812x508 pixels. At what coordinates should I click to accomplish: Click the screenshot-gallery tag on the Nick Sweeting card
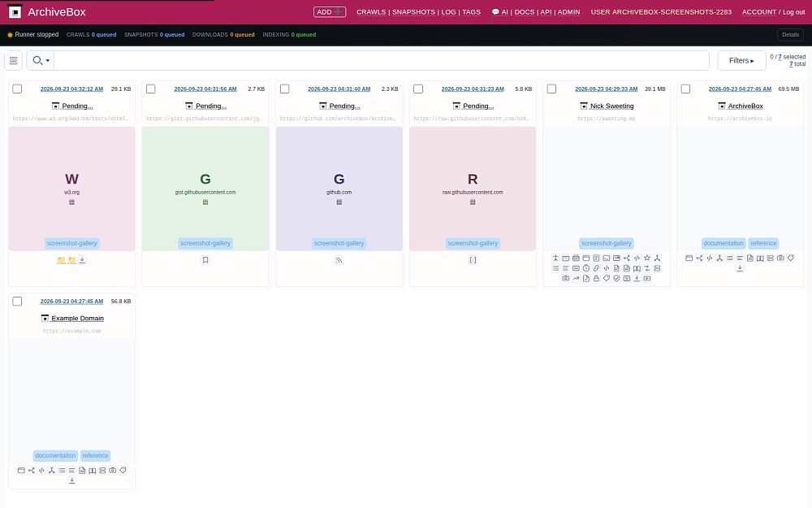coord(606,243)
